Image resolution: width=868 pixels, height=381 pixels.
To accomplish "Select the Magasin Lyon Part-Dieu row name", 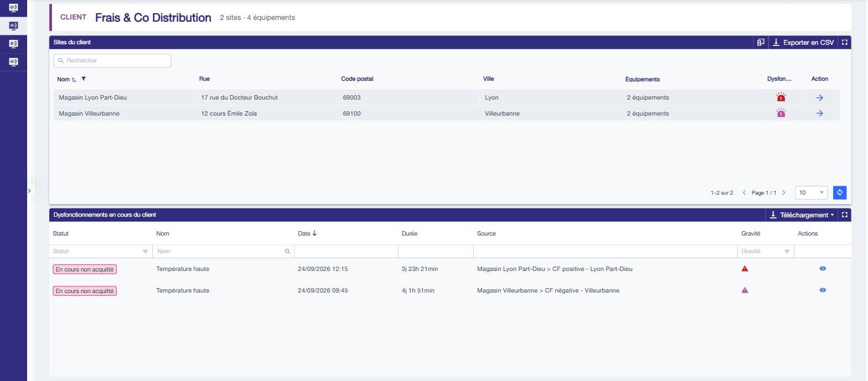I will coord(93,97).
